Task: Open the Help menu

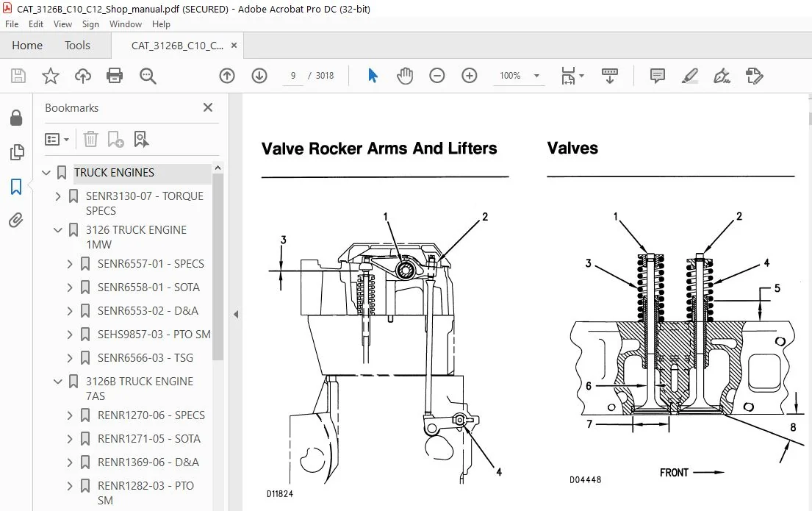Action: [161, 24]
